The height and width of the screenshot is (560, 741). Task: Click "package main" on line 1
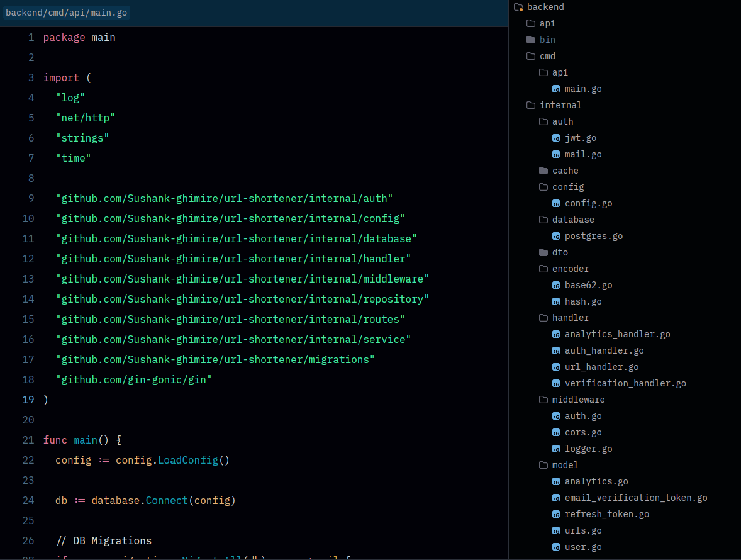(79, 38)
